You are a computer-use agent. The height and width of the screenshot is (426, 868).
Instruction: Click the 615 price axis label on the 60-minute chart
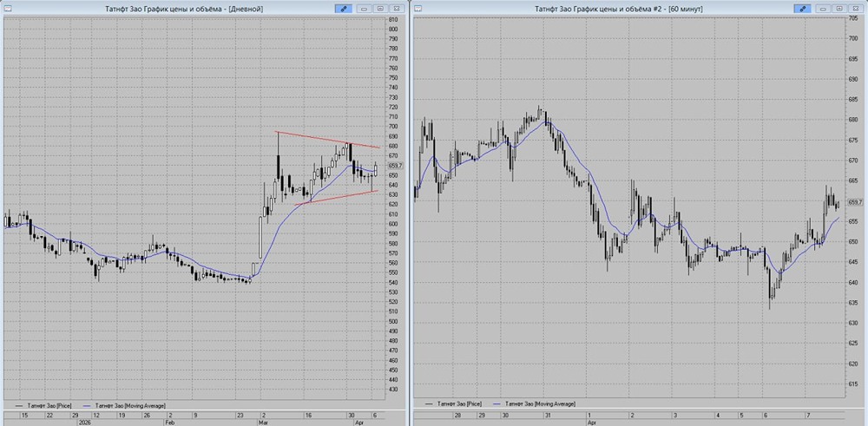pos(852,384)
